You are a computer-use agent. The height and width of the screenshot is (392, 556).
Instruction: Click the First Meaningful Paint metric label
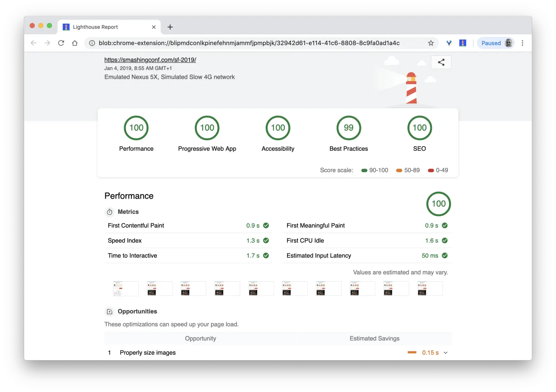316,225
